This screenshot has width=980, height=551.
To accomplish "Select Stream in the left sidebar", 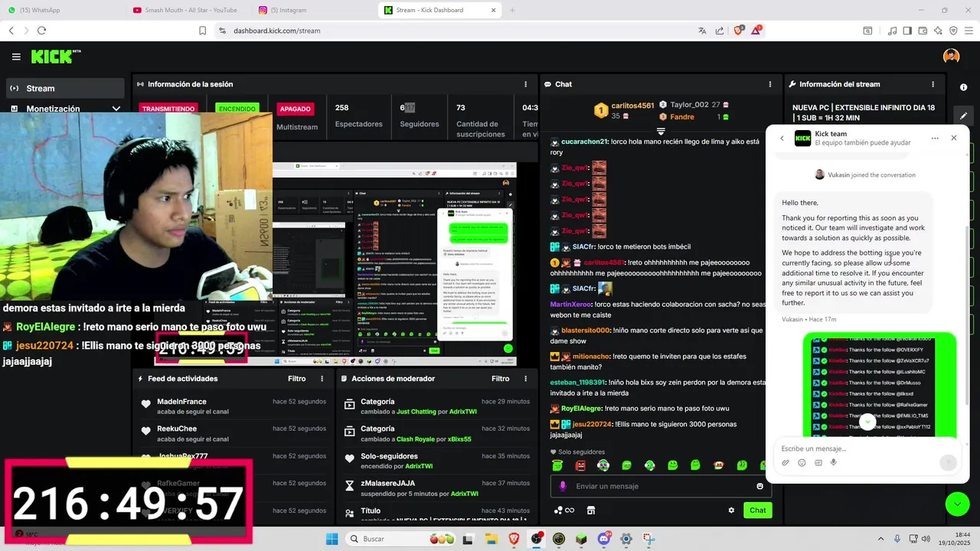I will tap(64, 88).
